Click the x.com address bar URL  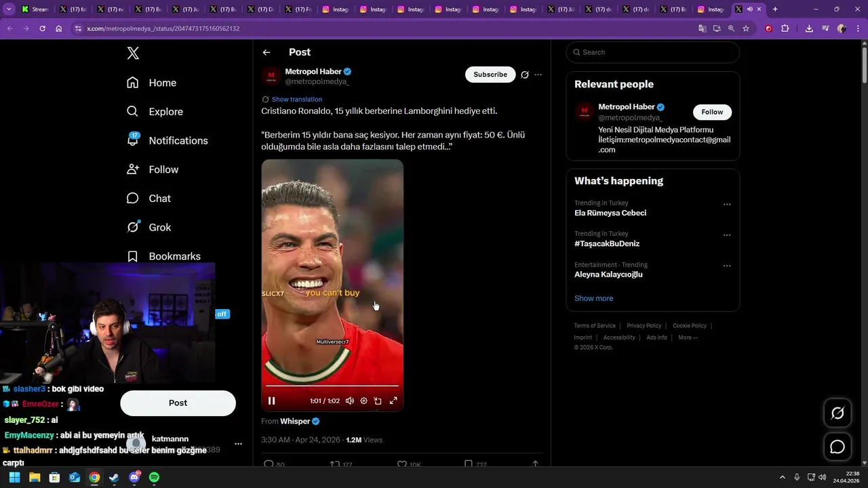click(163, 28)
